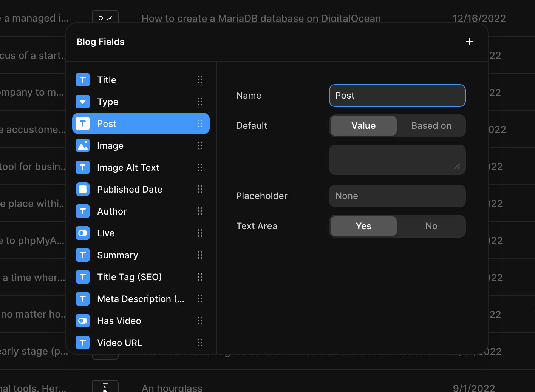Switch Default to Based on
Image resolution: width=535 pixels, height=392 pixels.
point(431,126)
